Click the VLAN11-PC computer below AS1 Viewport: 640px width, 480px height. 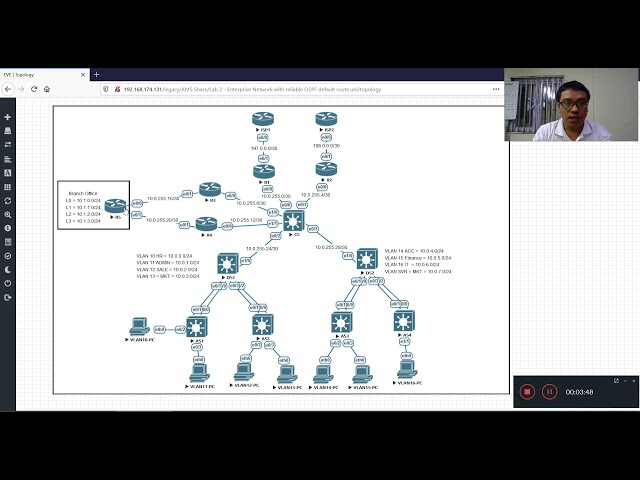pos(200,373)
